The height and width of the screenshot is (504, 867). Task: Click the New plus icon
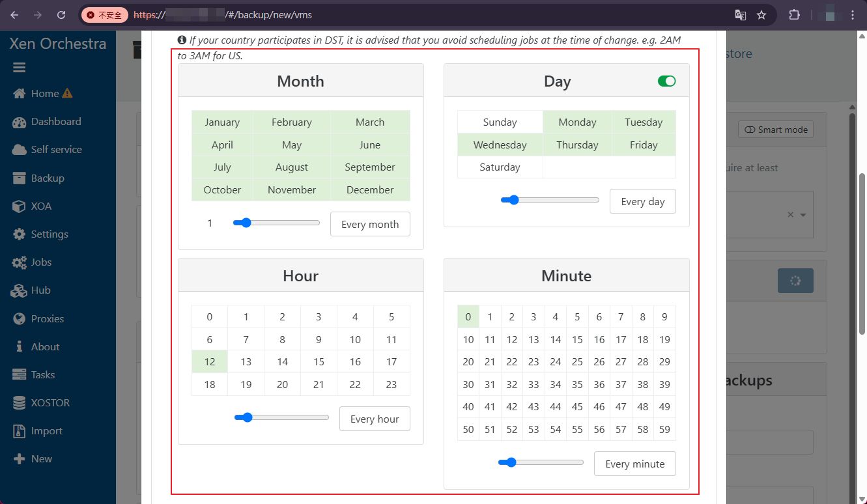click(20, 459)
